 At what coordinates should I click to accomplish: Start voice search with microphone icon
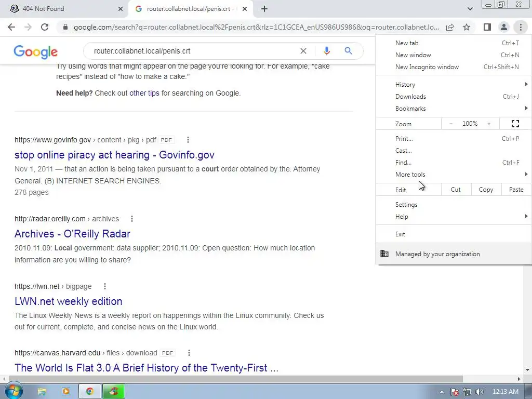[x=326, y=51]
